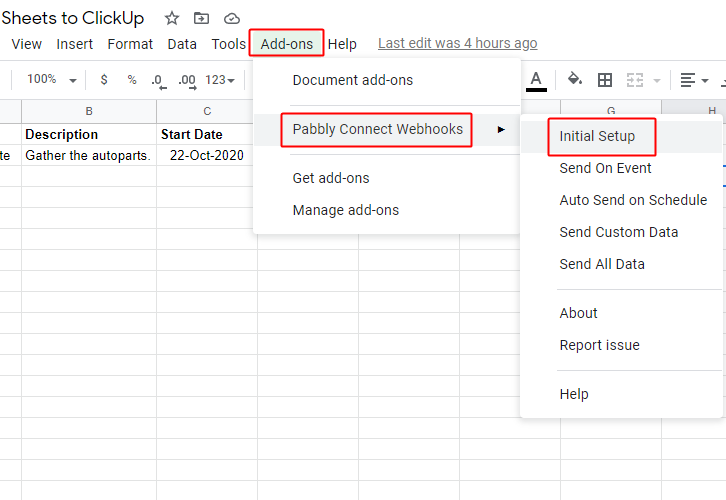Viewport: 726px width, 500px height.
Task: Click the Start Date header cell
Action: (207, 134)
